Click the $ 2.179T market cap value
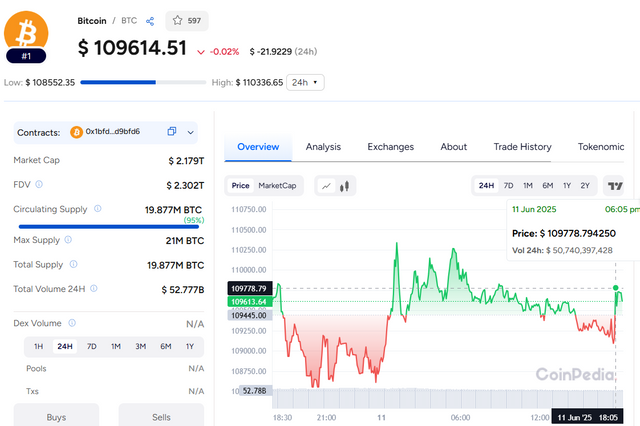This screenshot has width=640, height=426. [x=186, y=161]
